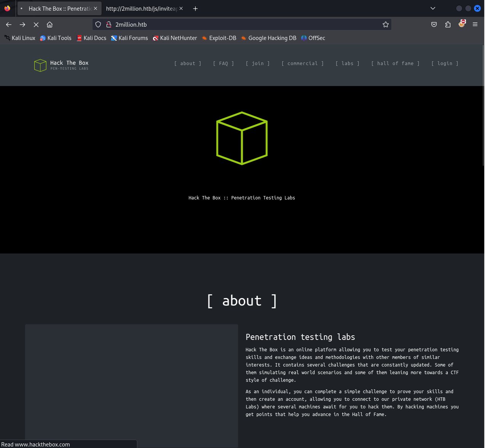This screenshot has height=448, width=485.
Task: Bookmark this page with the star
Action: coord(386,24)
